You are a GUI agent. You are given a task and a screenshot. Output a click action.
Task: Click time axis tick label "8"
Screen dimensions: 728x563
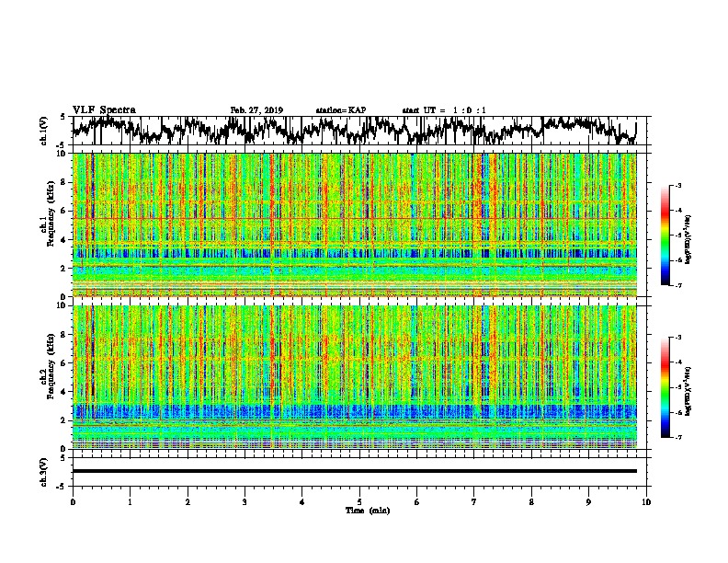pos(531,502)
